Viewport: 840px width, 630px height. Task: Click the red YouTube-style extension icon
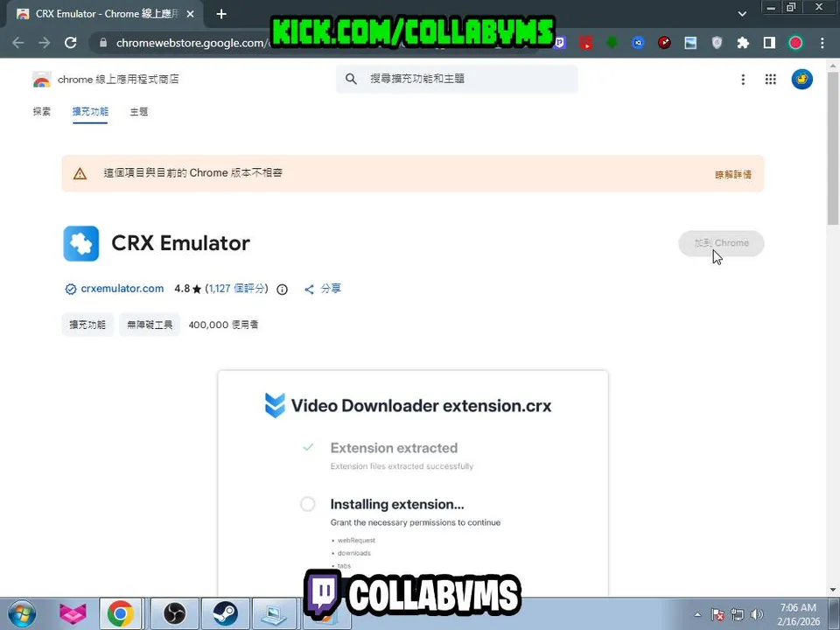click(x=586, y=43)
